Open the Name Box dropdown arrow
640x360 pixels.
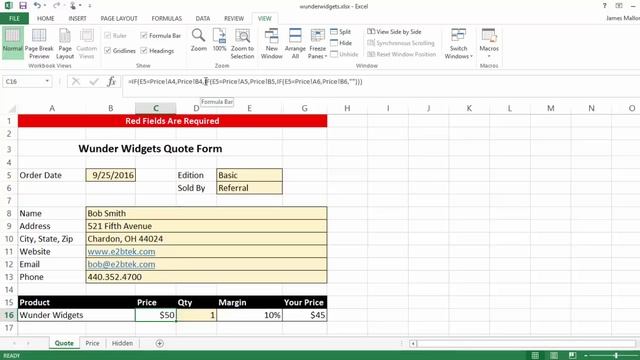click(47, 81)
